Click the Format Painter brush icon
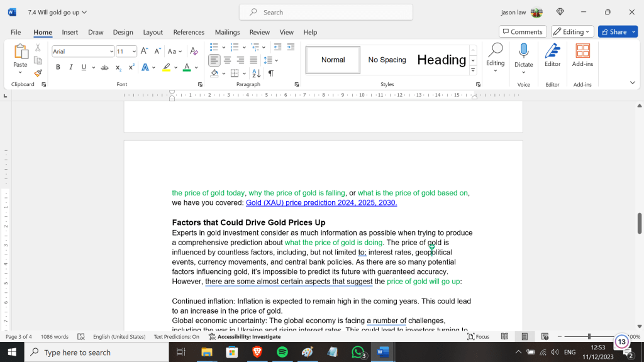The image size is (644, 362). [38, 73]
